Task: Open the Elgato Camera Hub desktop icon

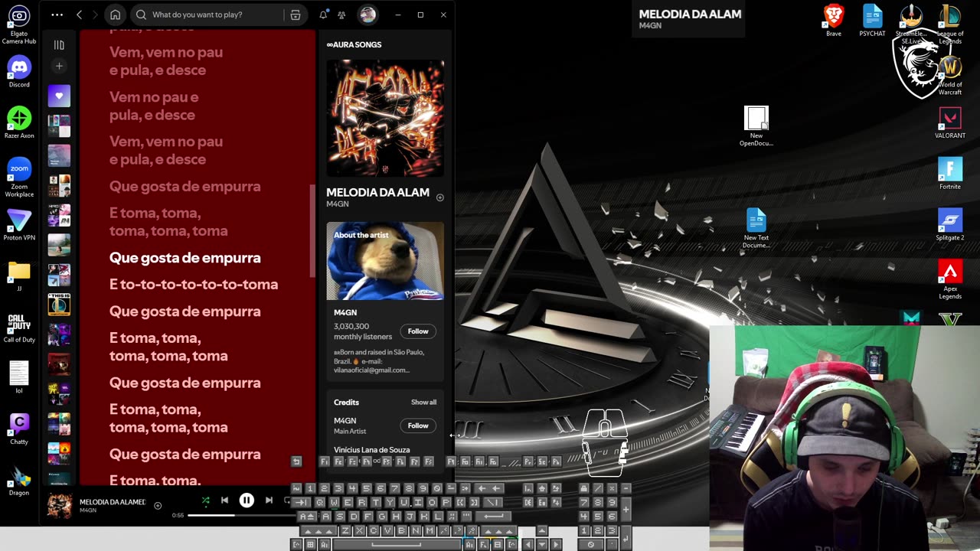Action: pos(19,24)
